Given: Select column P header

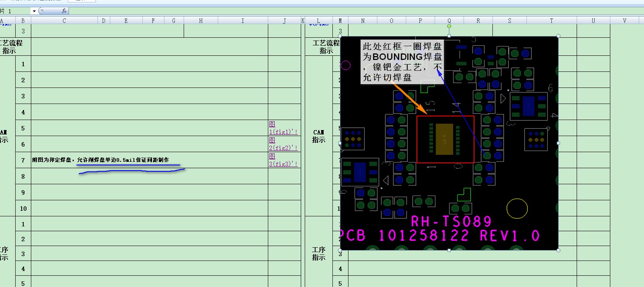Looking at the screenshot, I should (x=420, y=20).
